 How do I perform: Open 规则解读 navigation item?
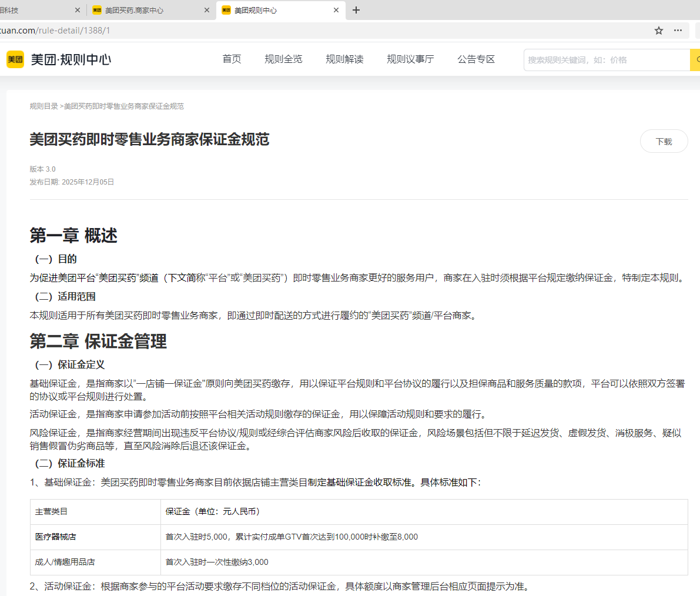pyautogui.click(x=344, y=59)
